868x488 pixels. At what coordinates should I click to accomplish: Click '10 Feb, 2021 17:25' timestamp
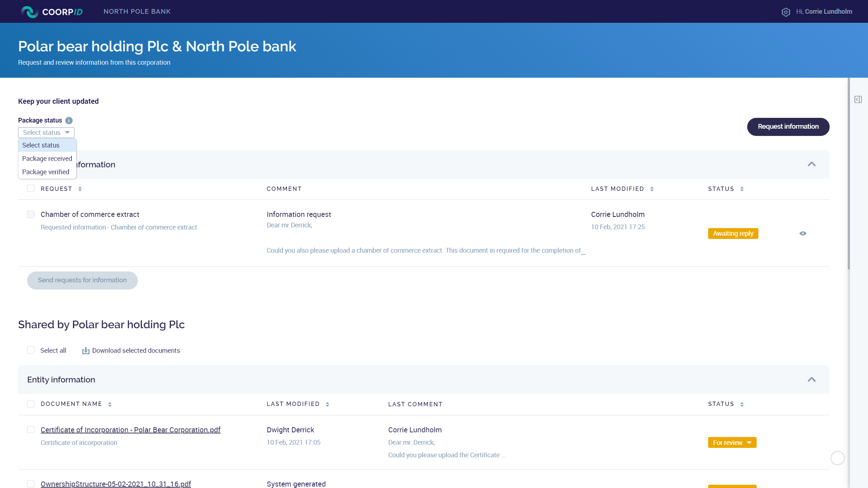pos(618,227)
